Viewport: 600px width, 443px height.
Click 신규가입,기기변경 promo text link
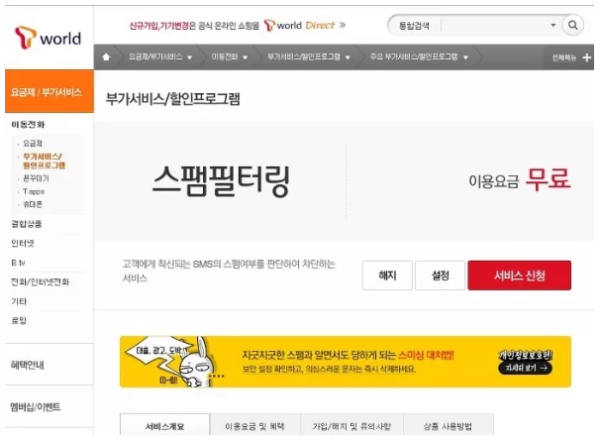point(159,26)
